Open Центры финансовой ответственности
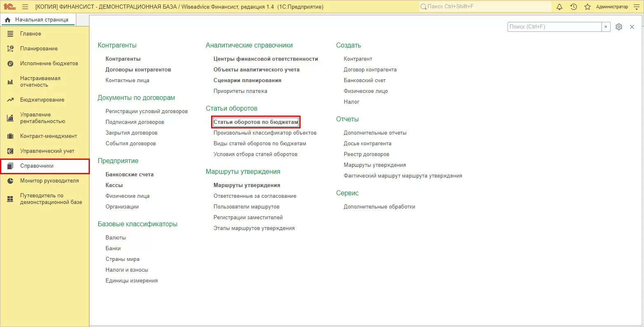The height and width of the screenshot is (327, 644). 266,59
